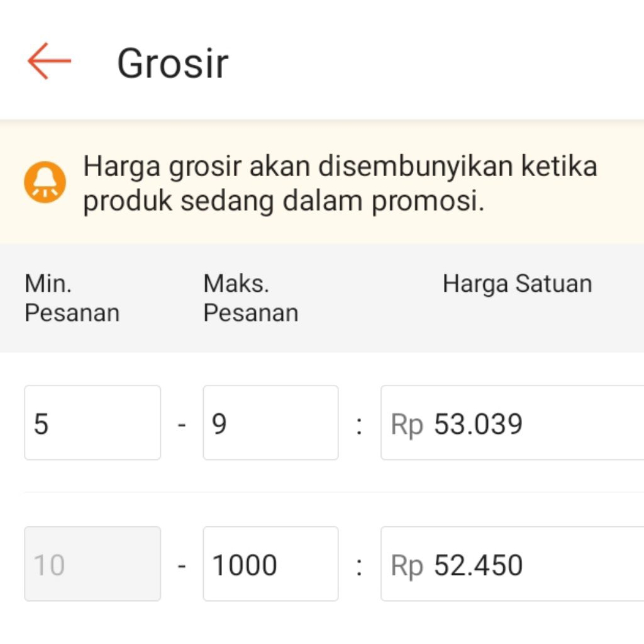
Task: Click the colon before the 52.450 price
Action: [x=359, y=566]
